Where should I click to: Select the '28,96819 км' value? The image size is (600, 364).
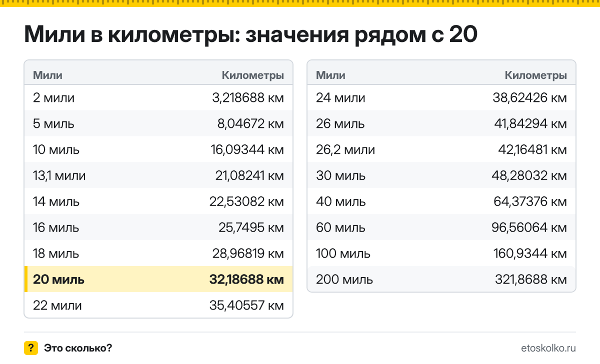(247, 254)
